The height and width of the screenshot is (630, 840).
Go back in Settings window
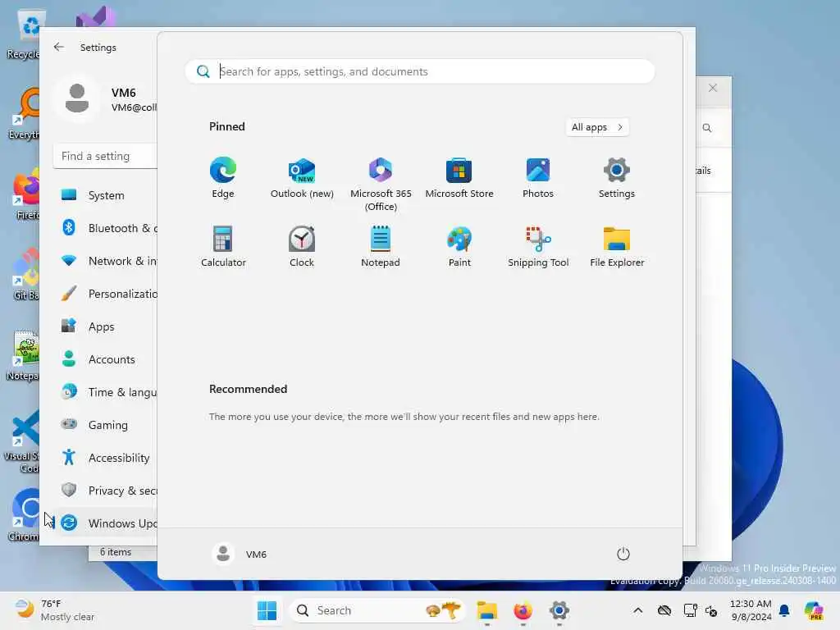59,47
